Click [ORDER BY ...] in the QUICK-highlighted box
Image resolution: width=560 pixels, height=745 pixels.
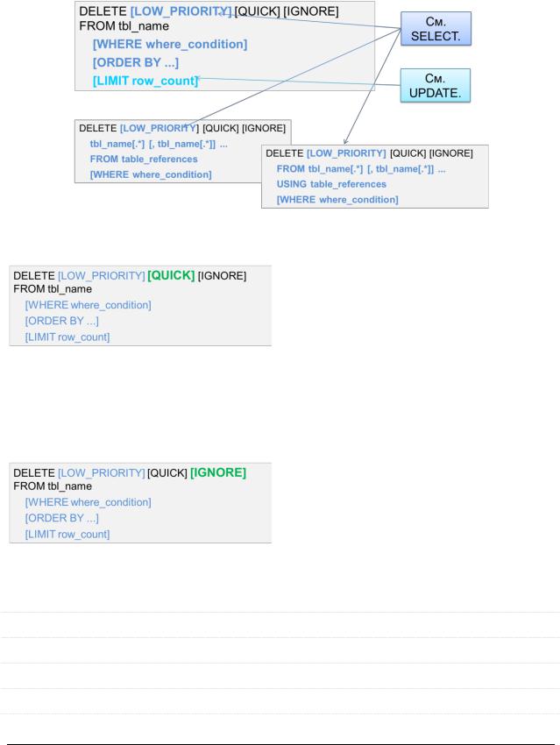(x=61, y=321)
